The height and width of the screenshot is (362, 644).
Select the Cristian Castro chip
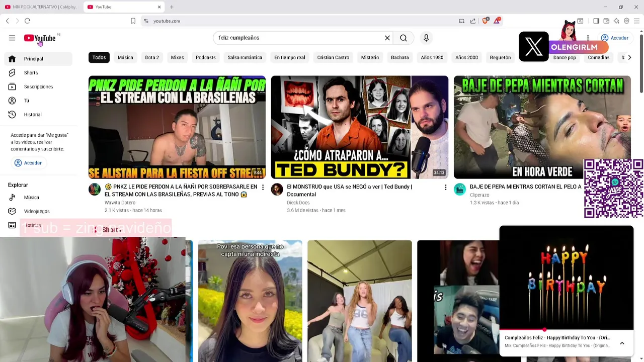(x=333, y=57)
